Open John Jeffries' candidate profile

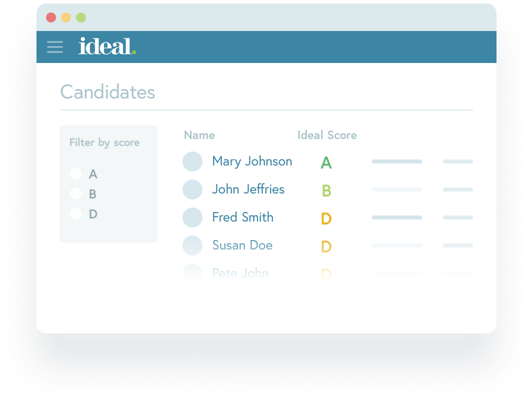pos(248,189)
